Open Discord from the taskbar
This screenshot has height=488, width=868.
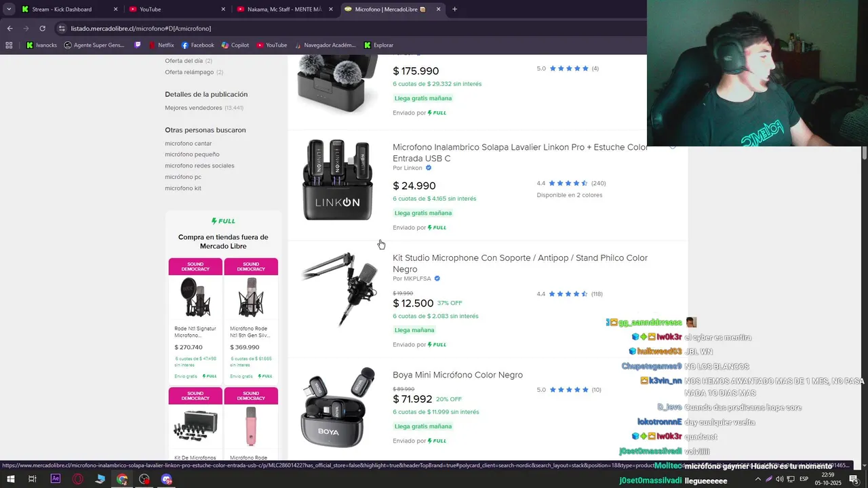[x=167, y=479]
